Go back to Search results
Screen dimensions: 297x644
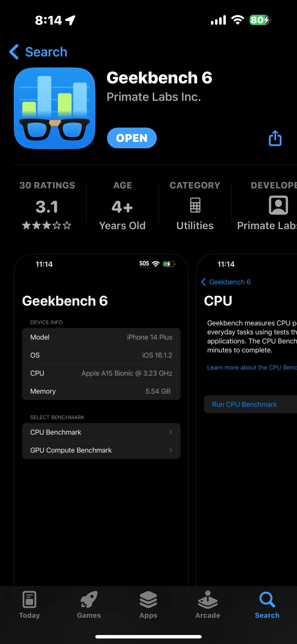click(x=46, y=52)
